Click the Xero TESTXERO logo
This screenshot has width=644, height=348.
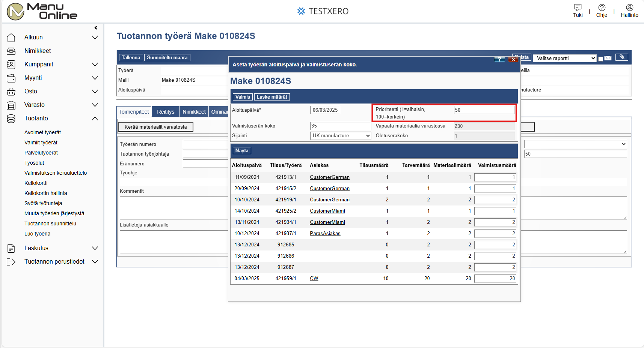coord(323,11)
